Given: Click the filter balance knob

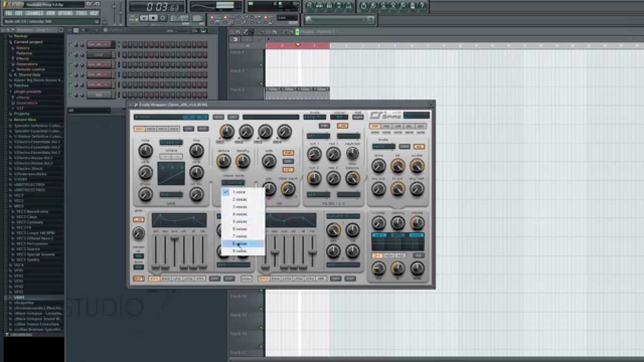Looking at the screenshot, I should click(x=353, y=177).
